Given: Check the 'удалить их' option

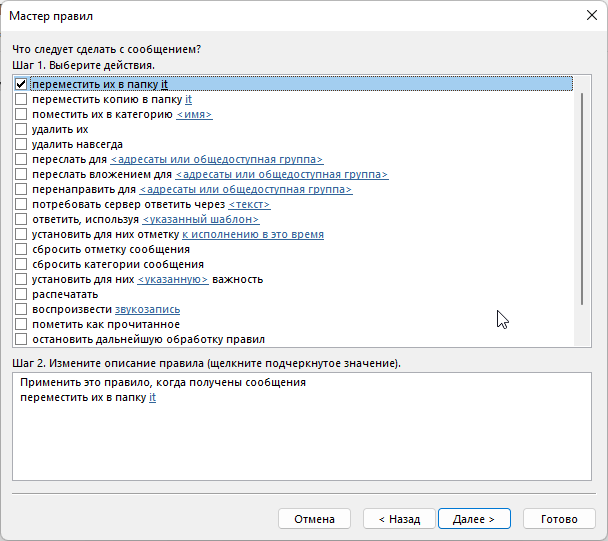Looking at the screenshot, I should [21, 130].
